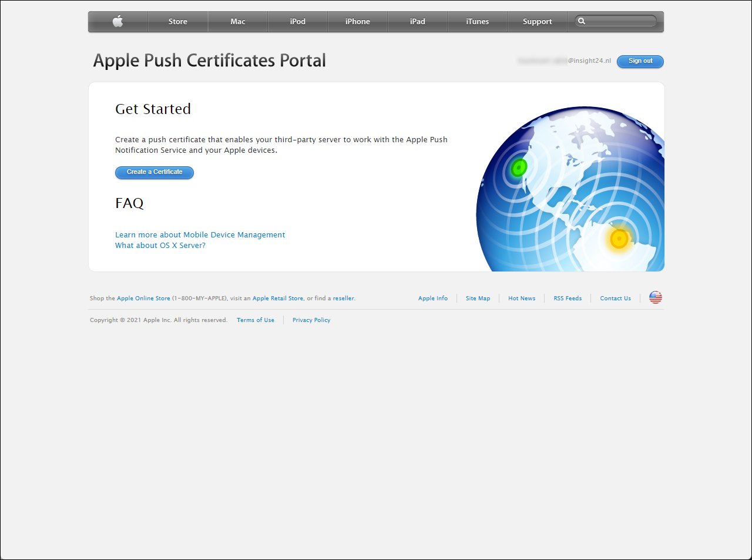Open the Site Map link
Screen dimensions: 752x560
click(x=478, y=299)
